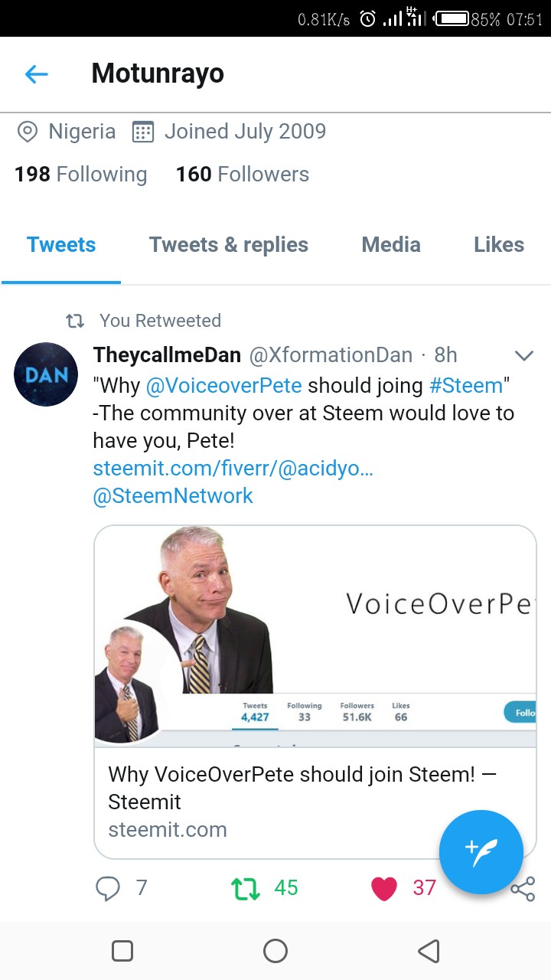Switch to Tweets & replies tab
Screen dimensions: 551x980
coord(229,245)
